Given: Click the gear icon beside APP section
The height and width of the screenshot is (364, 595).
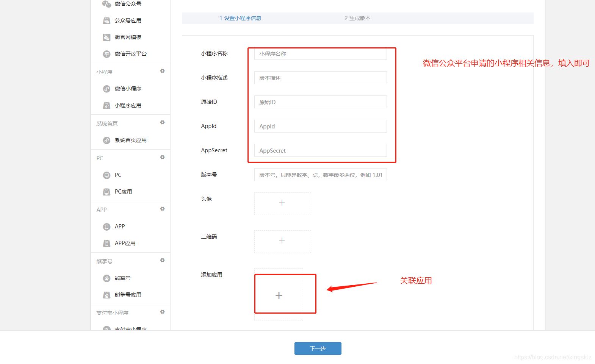Looking at the screenshot, I should [162, 209].
